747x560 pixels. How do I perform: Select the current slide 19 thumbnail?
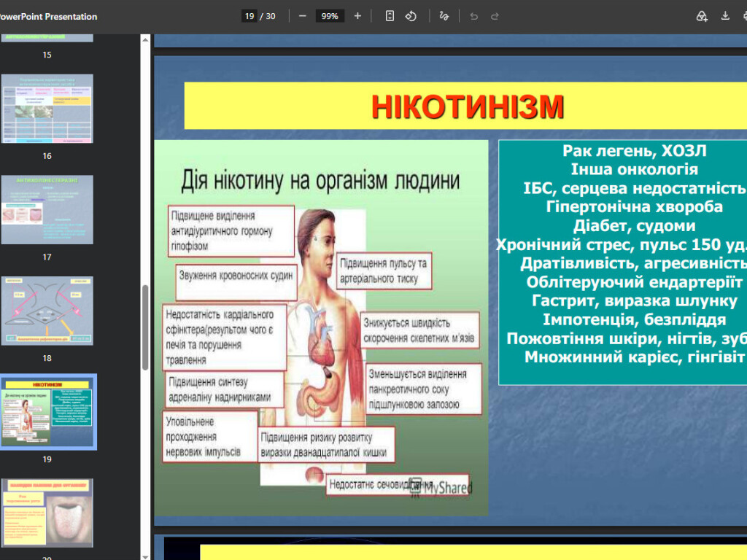pos(47,412)
